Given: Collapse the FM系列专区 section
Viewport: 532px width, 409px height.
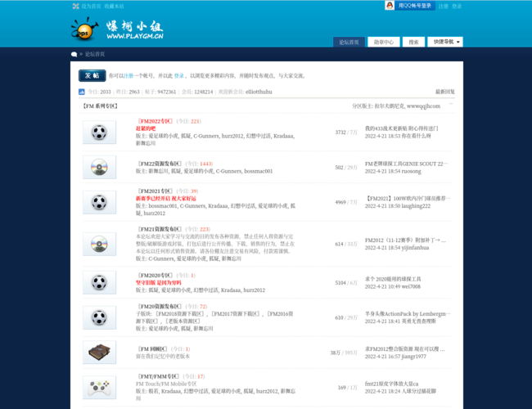Looking at the screenshot, I should (451, 104).
